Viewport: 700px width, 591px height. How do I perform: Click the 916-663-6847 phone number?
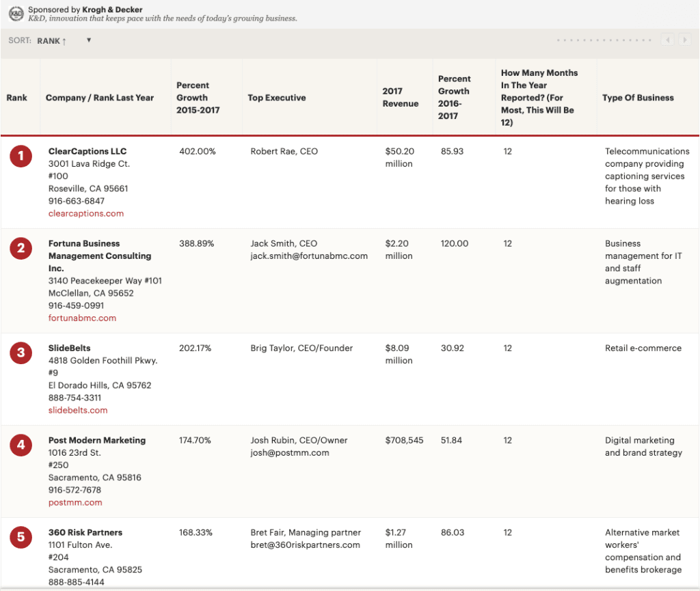77,201
